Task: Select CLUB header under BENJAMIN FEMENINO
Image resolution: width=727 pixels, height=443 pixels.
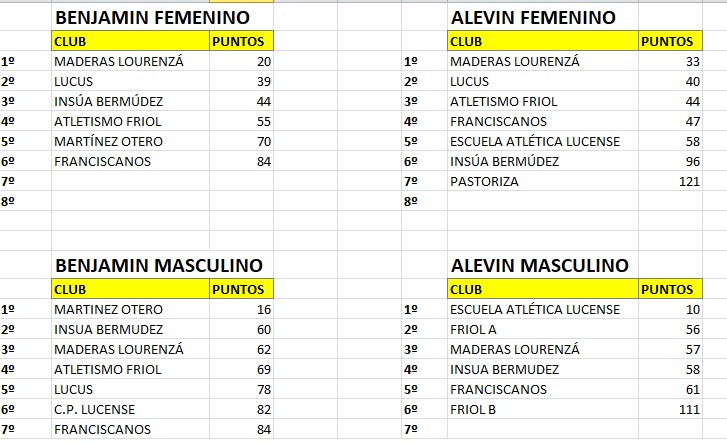Action: (130, 41)
